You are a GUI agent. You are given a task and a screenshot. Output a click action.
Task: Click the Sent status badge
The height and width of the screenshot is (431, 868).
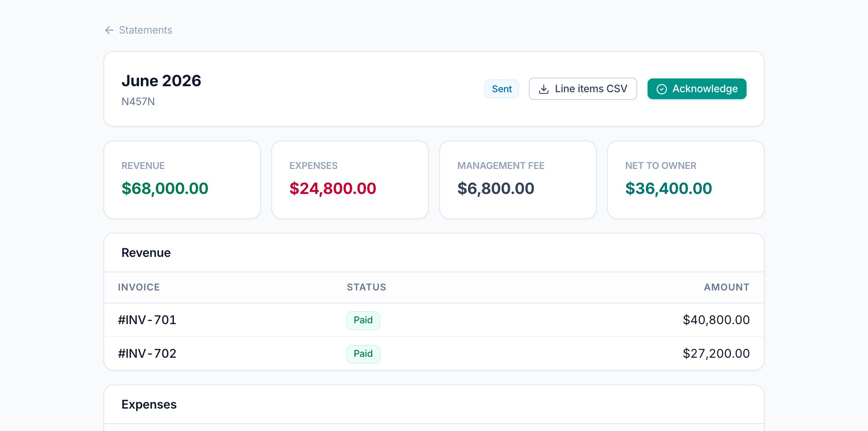[502, 89]
